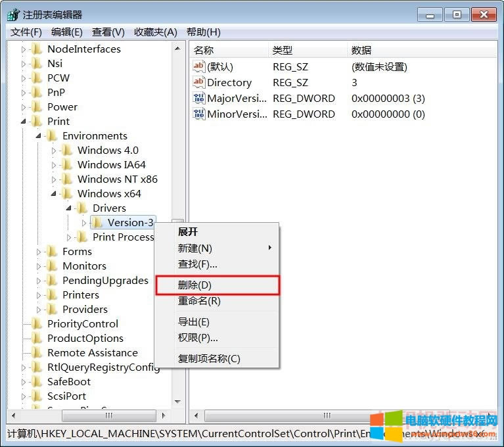504x447 pixels.
Task: Select the Remote Assistance tree item
Action: coord(92,352)
